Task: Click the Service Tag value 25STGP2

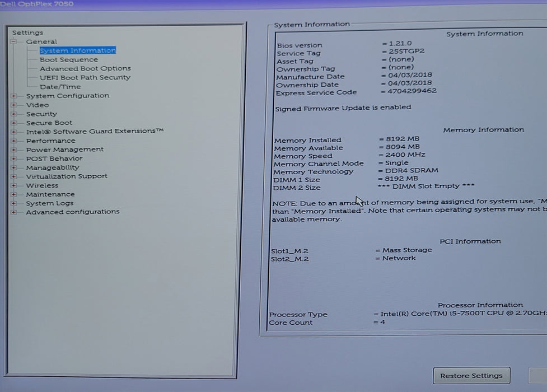Action: coord(406,52)
